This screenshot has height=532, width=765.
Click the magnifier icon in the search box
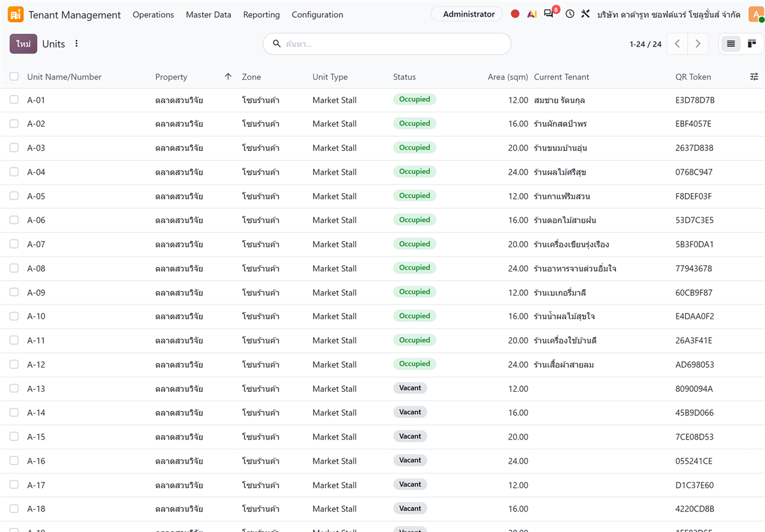(277, 44)
